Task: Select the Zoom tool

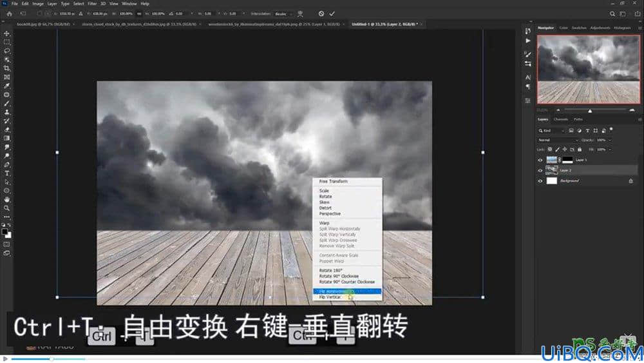Action: click(x=6, y=208)
